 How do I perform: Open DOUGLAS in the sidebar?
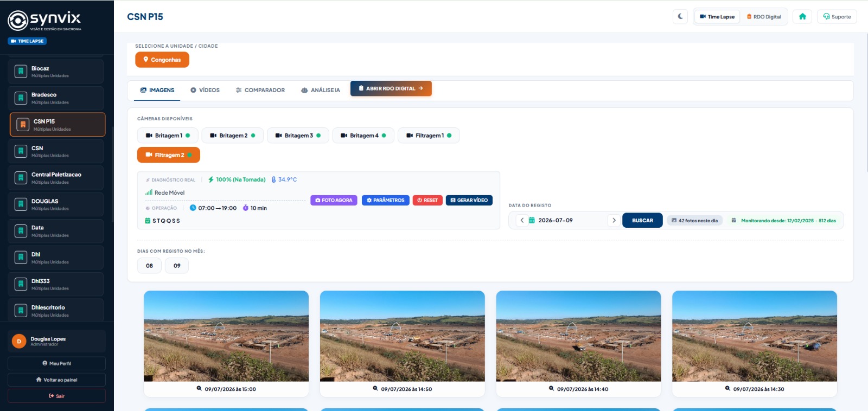[56, 204]
